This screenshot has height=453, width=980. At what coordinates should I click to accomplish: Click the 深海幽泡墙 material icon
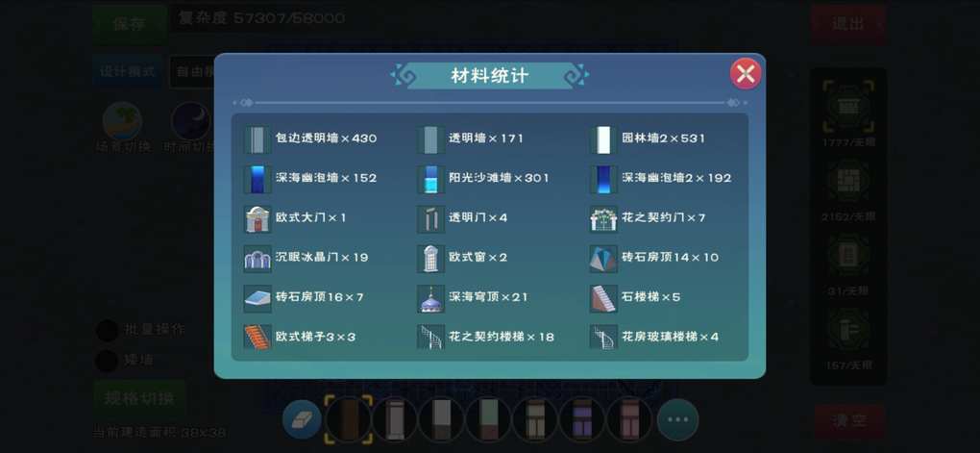257,179
